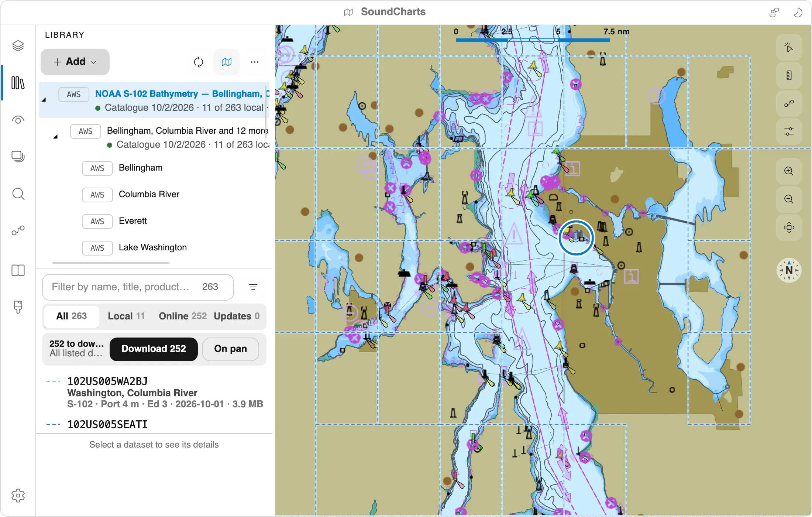Zoom out on the chart
Image resolution: width=812 pixels, height=517 pixels.
789,199
